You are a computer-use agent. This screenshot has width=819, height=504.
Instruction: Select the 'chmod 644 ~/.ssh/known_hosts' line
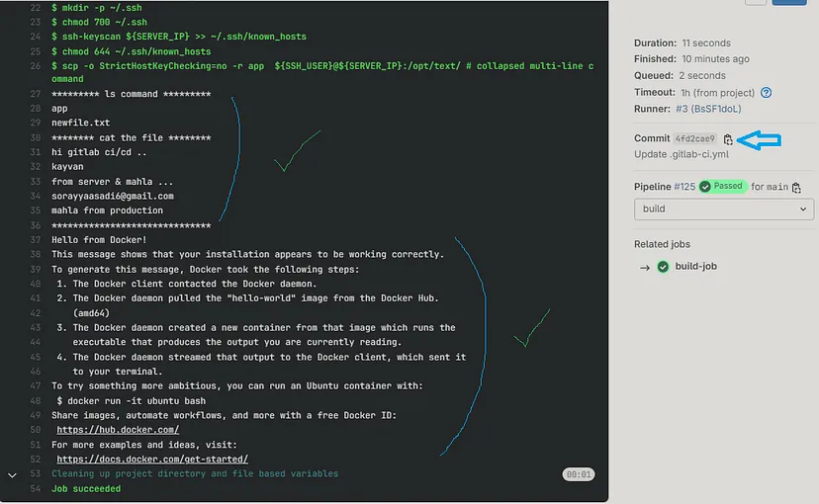click(x=132, y=51)
